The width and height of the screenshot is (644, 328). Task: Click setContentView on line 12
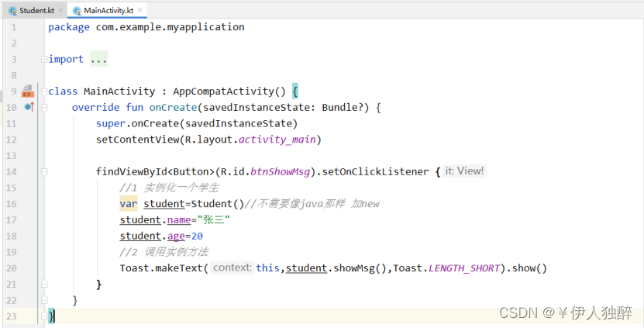[138, 140]
